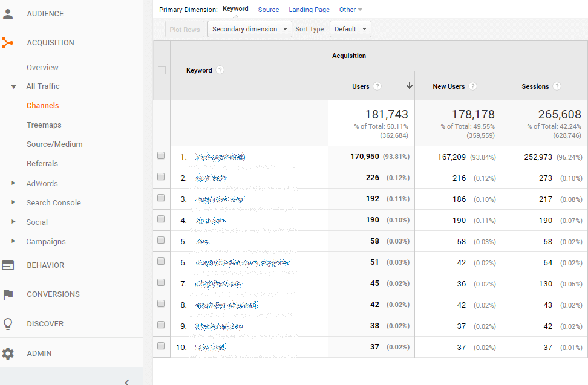Screen dimensions: 588x385
Task: Select Keyword primary dimension
Action: click(x=235, y=8)
